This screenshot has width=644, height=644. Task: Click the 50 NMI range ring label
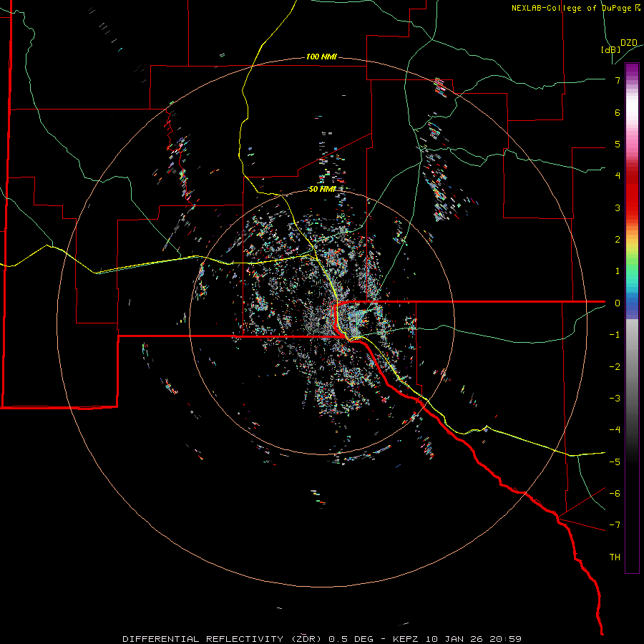(322, 189)
